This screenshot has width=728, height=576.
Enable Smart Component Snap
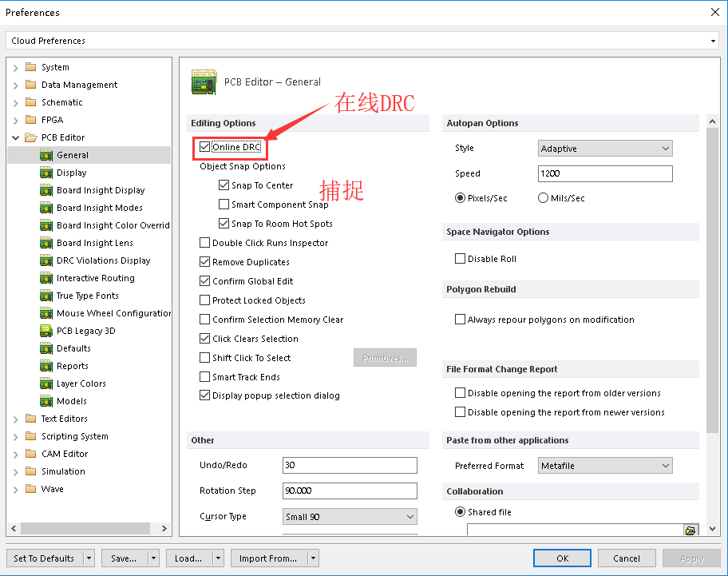click(x=224, y=205)
